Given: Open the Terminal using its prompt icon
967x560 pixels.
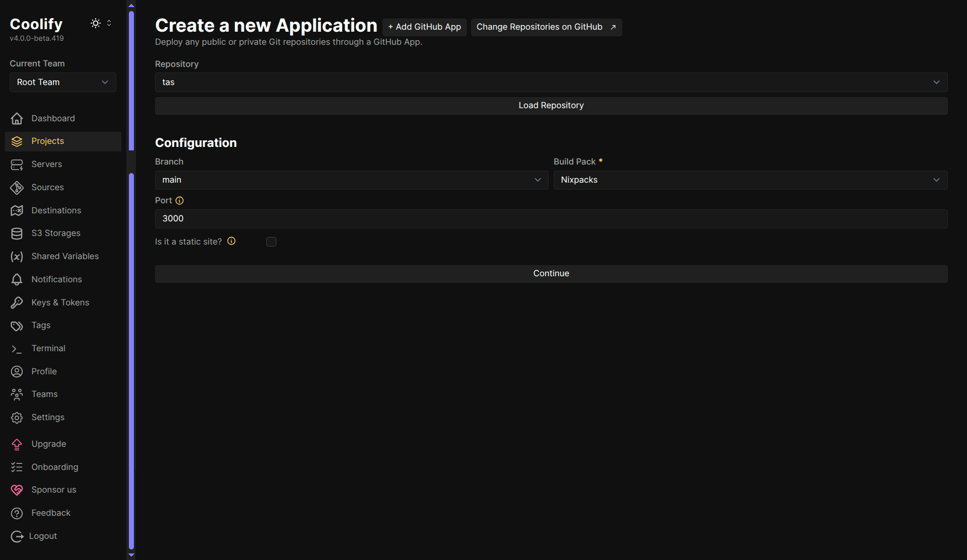Looking at the screenshot, I should pos(17,348).
